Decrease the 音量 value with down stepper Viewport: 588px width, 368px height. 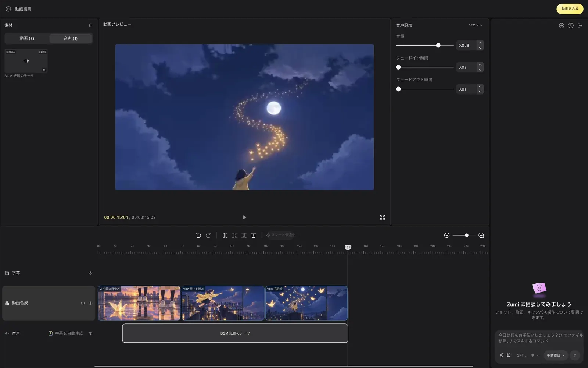480,48
